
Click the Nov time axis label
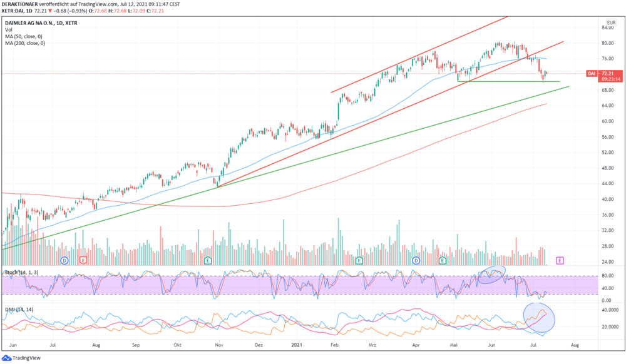tap(218, 345)
